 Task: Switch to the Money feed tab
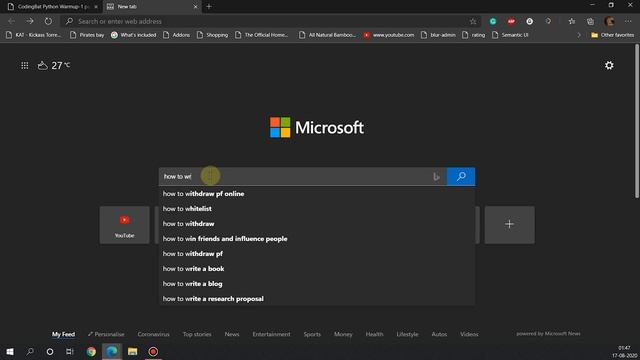(x=343, y=334)
